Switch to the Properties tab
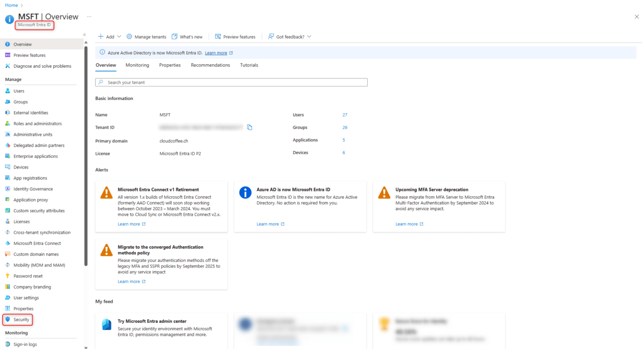Image resolution: width=644 pixels, height=349 pixels. [x=170, y=65]
